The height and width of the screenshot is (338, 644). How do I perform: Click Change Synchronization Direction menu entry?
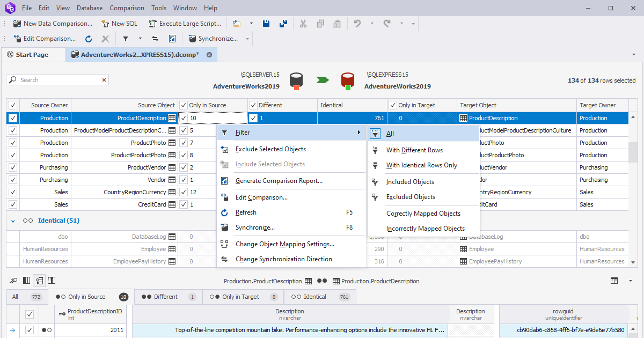click(x=291, y=259)
